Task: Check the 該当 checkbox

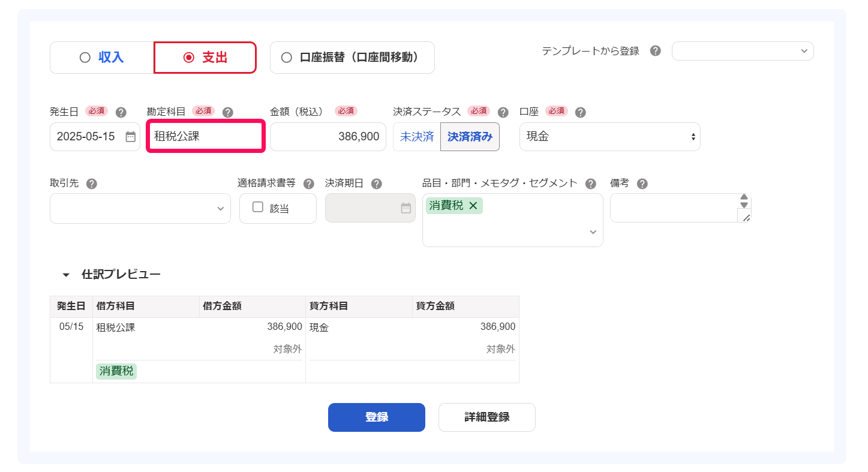Action: (258, 207)
